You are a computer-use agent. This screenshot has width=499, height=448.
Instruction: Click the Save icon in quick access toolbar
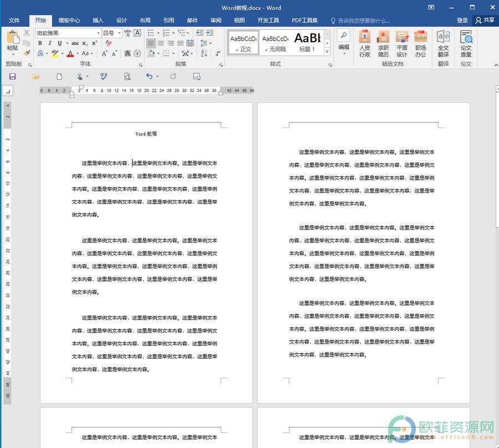[x=12, y=77]
